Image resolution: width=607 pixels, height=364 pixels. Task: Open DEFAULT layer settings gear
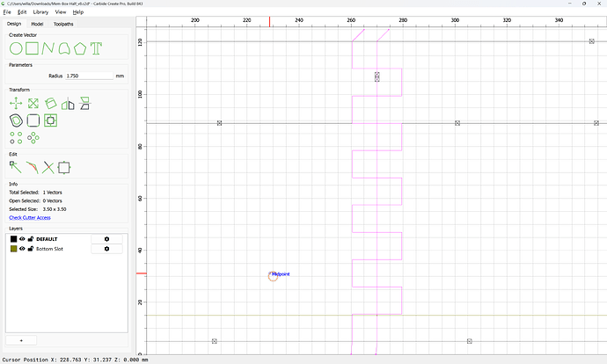pyautogui.click(x=106, y=239)
